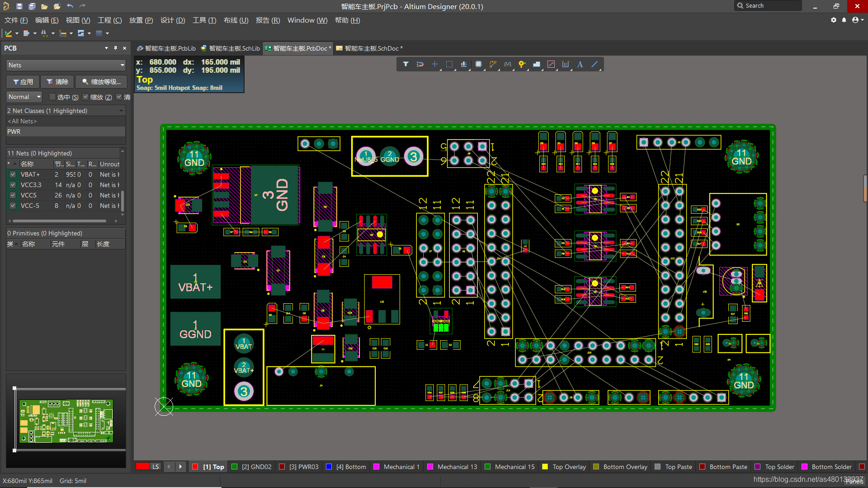
Task: Open the 设计 (D) menu
Action: coord(173,20)
